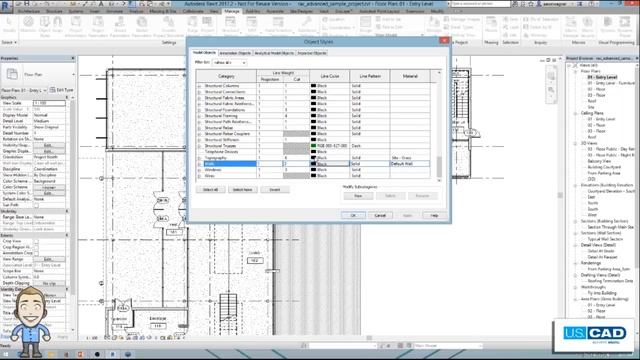Collapse the Graphics section in Properties

point(67,98)
